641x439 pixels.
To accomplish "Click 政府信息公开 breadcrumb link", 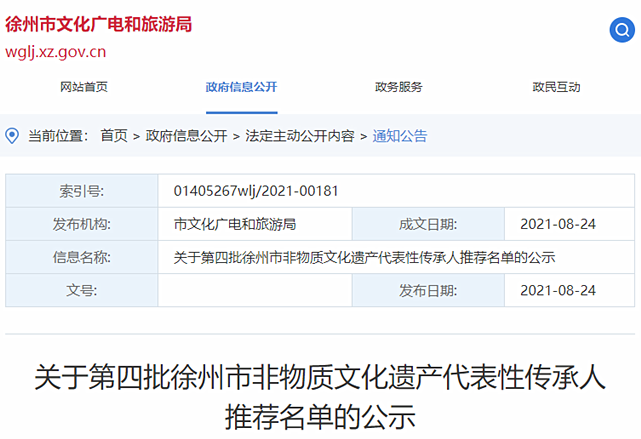I will (x=186, y=136).
